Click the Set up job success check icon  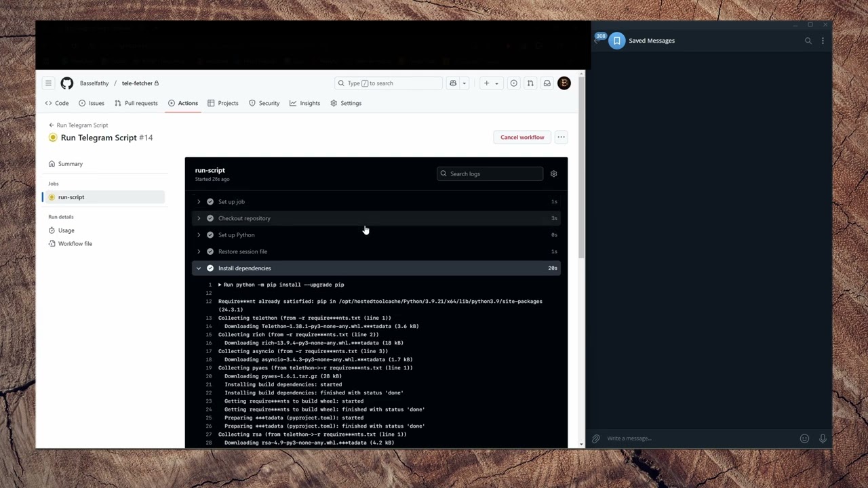[x=210, y=202]
